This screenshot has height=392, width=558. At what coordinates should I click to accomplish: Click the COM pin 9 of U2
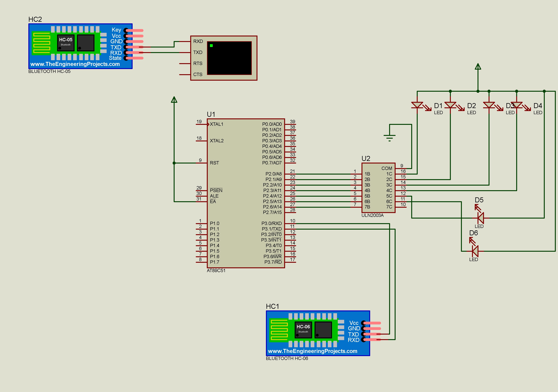click(x=401, y=168)
